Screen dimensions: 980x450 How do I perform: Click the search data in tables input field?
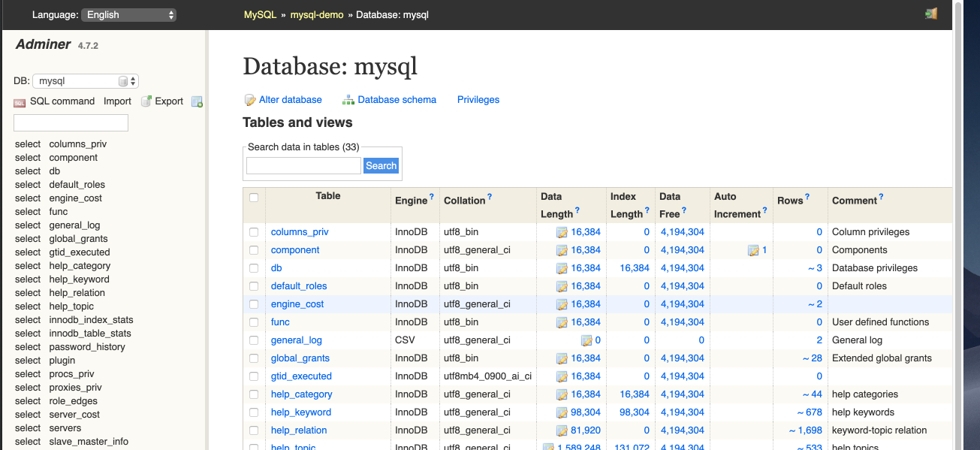303,165
